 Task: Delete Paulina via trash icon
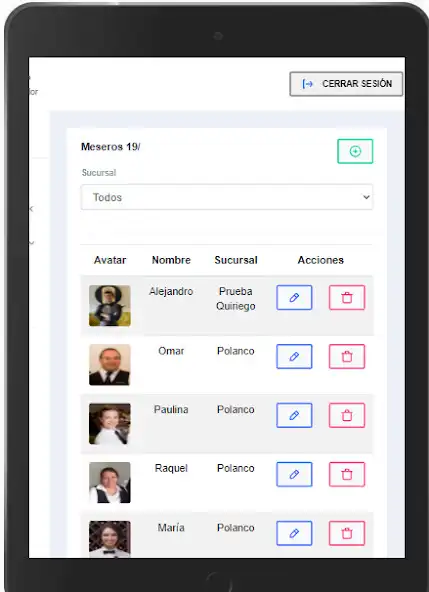347,415
